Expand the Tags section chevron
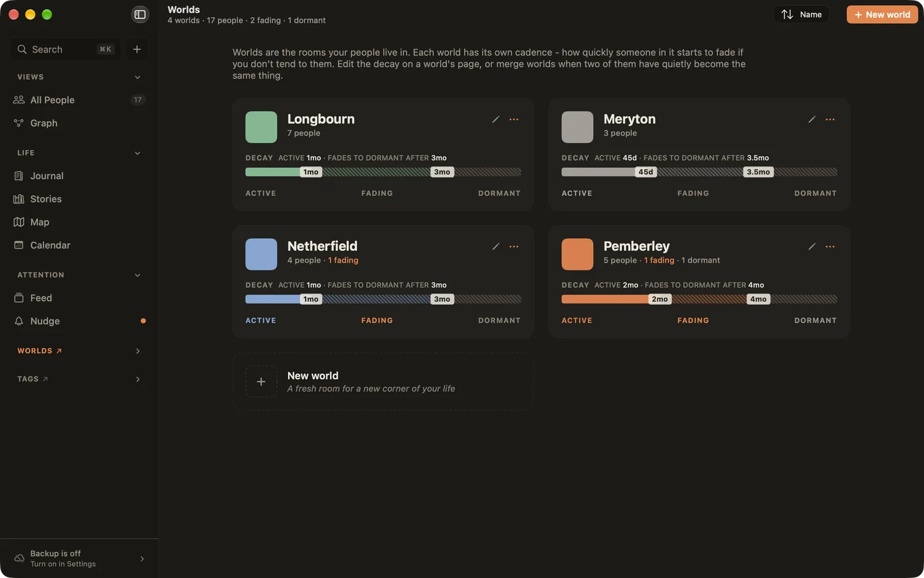This screenshot has width=924, height=578. pos(137,379)
